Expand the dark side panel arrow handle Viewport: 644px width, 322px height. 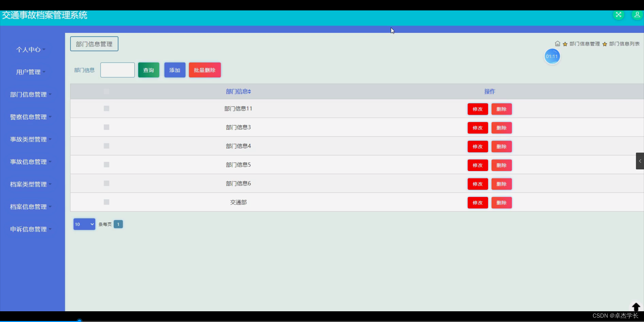click(x=640, y=161)
